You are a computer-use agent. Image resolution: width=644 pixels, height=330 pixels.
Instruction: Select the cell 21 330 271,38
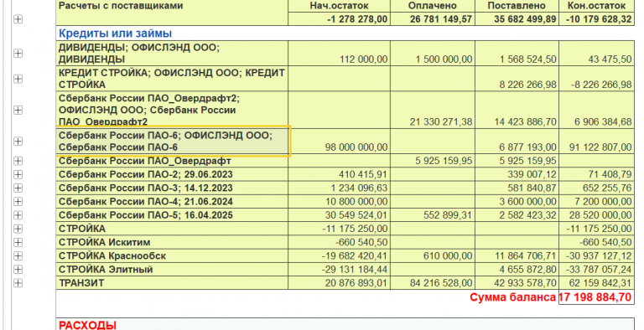point(432,110)
